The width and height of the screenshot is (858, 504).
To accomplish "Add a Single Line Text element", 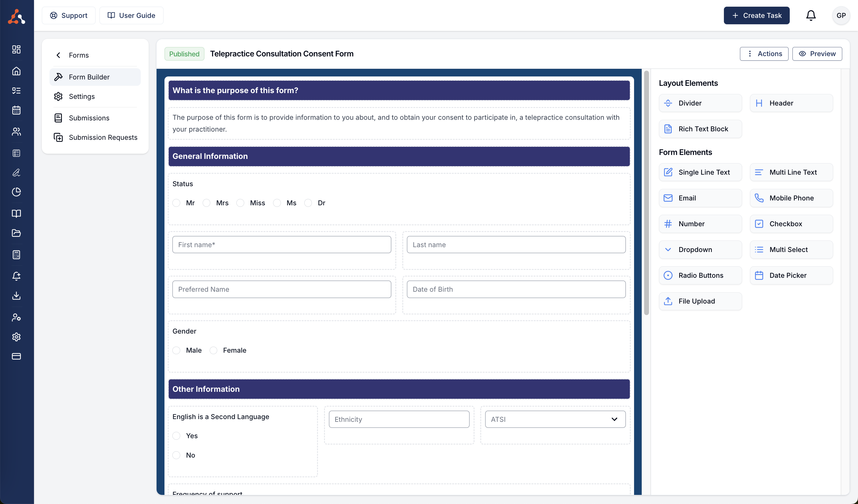I will tap(700, 172).
